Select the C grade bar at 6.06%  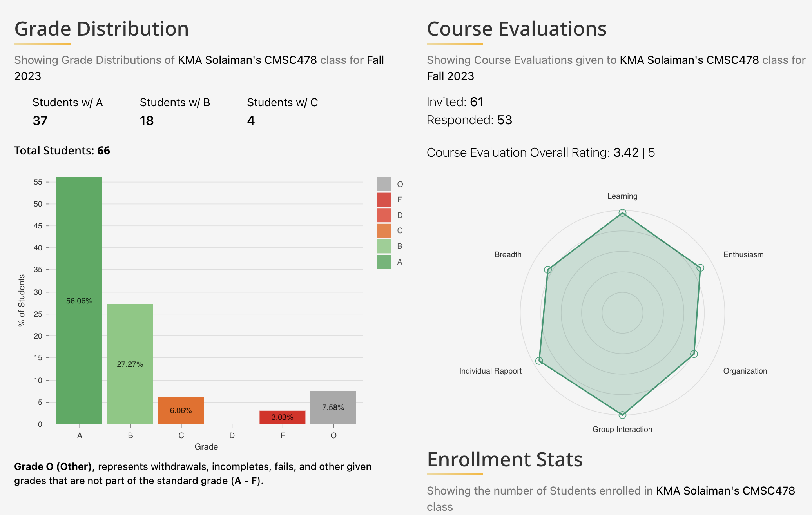(x=181, y=411)
